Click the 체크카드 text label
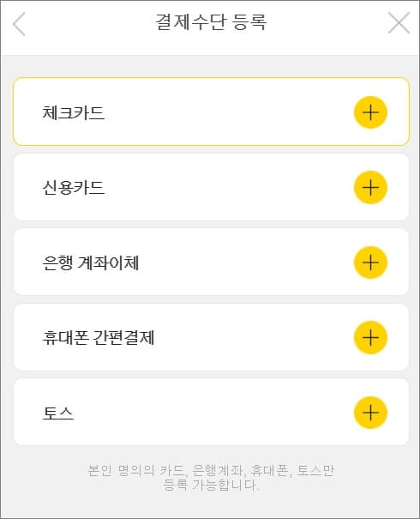Image resolution: width=420 pixels, height=519 pixels. pos(74,112)
